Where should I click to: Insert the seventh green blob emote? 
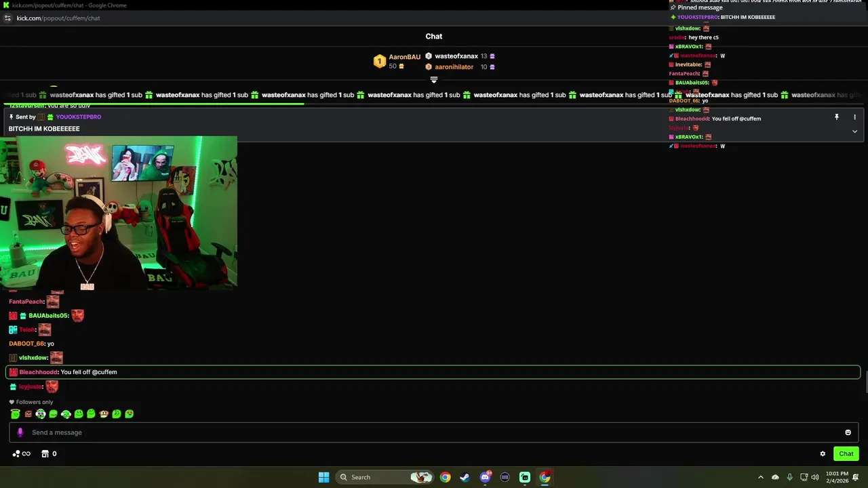tap(91, 414)
